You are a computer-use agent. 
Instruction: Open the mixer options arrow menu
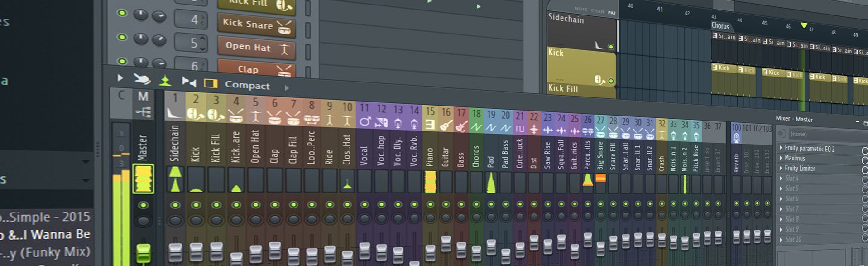point(120,78)
